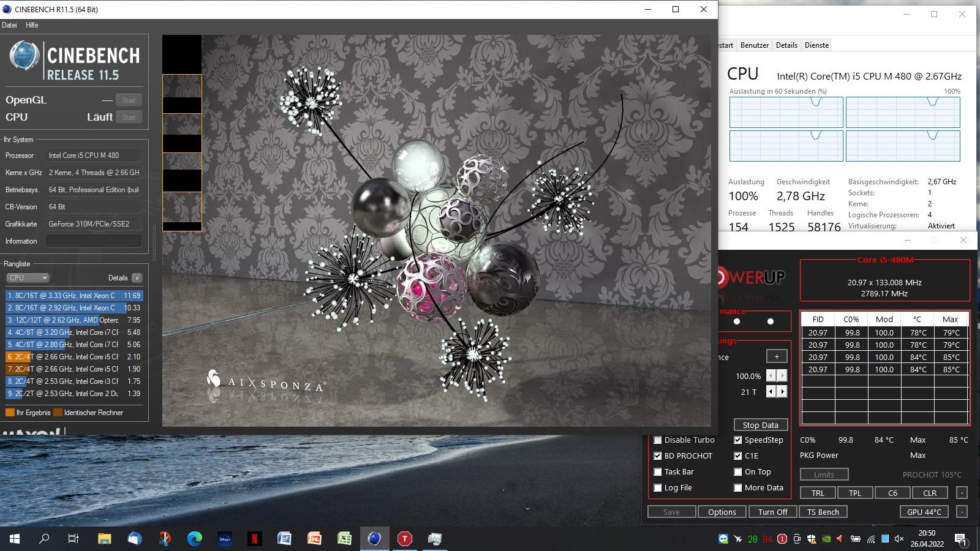Increase 100.0% clock modulation right arrow
This screenshot has height=551, width=980.
click(x=782, y=376)
